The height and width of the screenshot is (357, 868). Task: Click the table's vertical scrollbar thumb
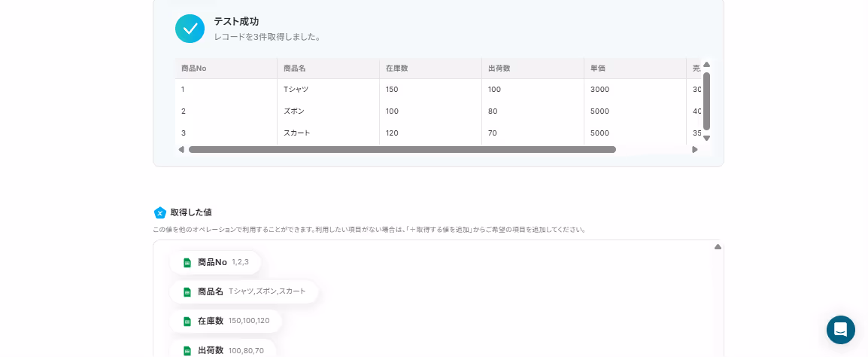(706, 101)
